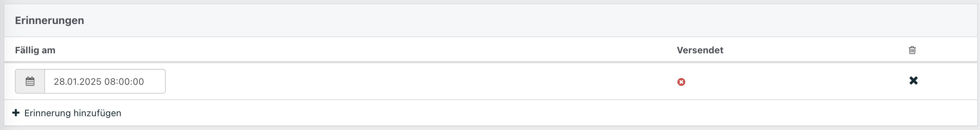Click the empty right end of the date field
The height and width of the screenshot is (130, 980).
155,81
